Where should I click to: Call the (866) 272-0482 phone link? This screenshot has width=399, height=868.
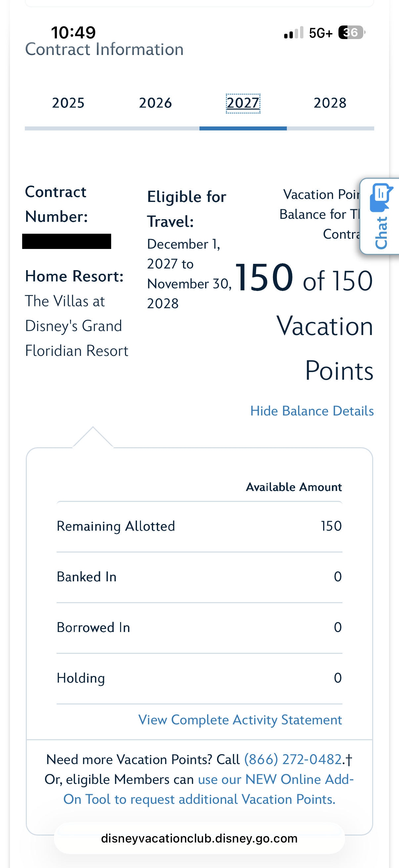pos(293,759)
